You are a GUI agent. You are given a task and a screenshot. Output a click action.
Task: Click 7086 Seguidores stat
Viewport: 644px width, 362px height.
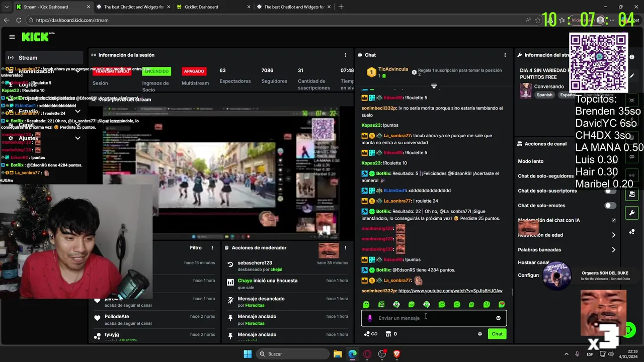click(x=274, y=76)
